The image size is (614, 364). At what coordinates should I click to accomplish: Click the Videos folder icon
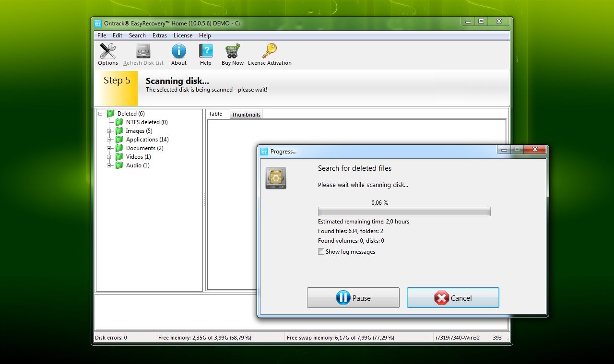point(119,157)
